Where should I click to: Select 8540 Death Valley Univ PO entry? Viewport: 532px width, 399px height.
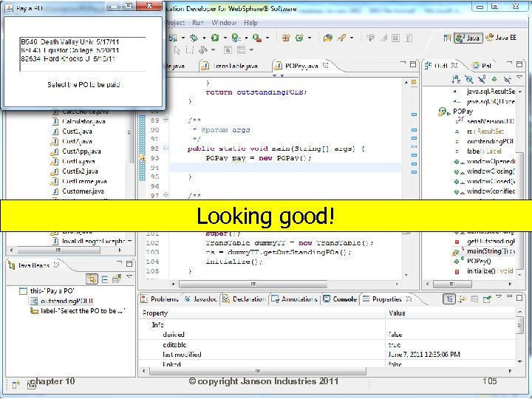click(x=70, y=42)
